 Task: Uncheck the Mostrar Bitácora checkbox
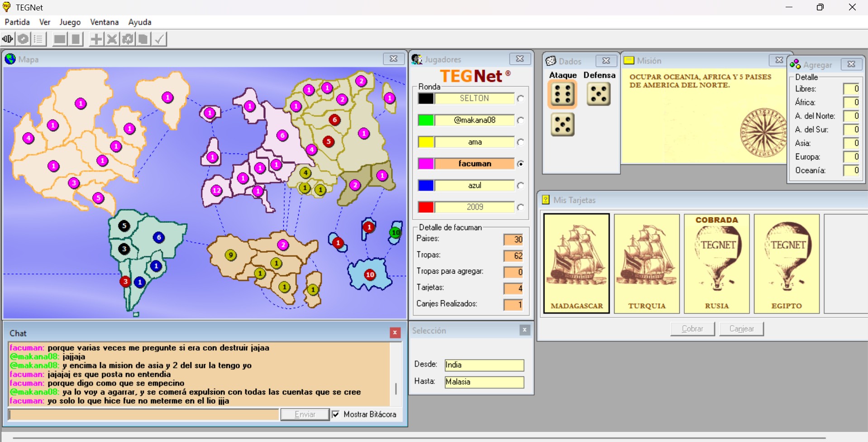pos(336,414)
